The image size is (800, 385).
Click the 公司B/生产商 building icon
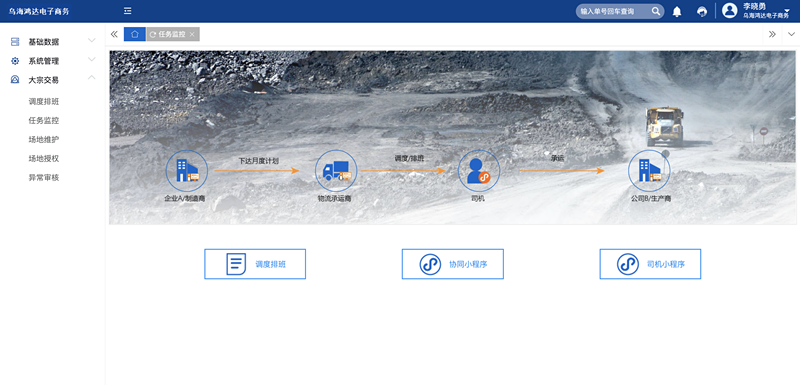[x=649, y=171]
